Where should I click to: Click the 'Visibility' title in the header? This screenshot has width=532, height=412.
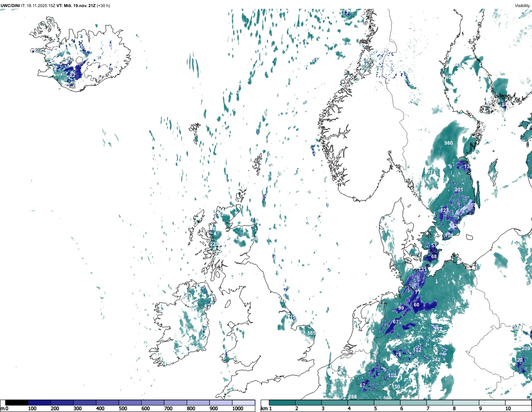(522, 5)
